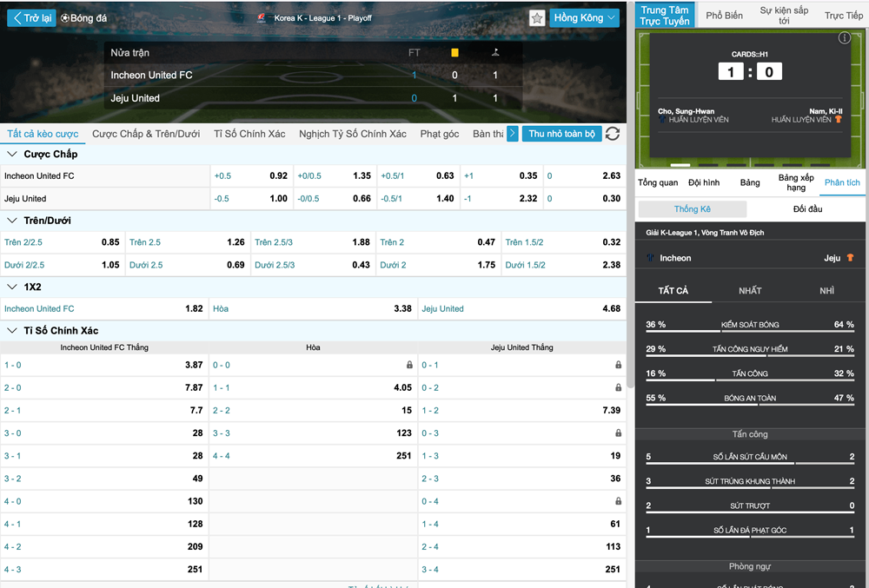This screenshot has width=869, height=588.
Task: Click Korea K - League 1 - Playoff title
Action: pos(322,18)
